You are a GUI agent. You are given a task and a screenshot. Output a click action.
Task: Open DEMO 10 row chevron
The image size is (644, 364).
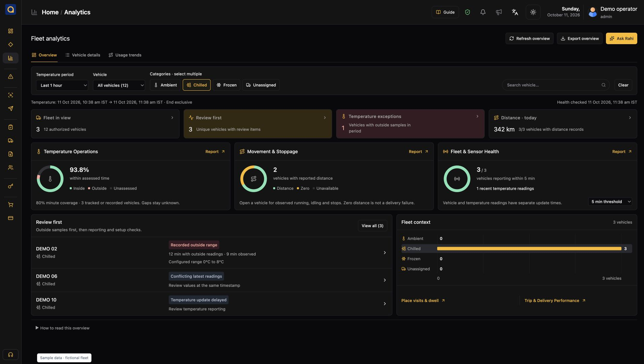(x=385, y=304)
